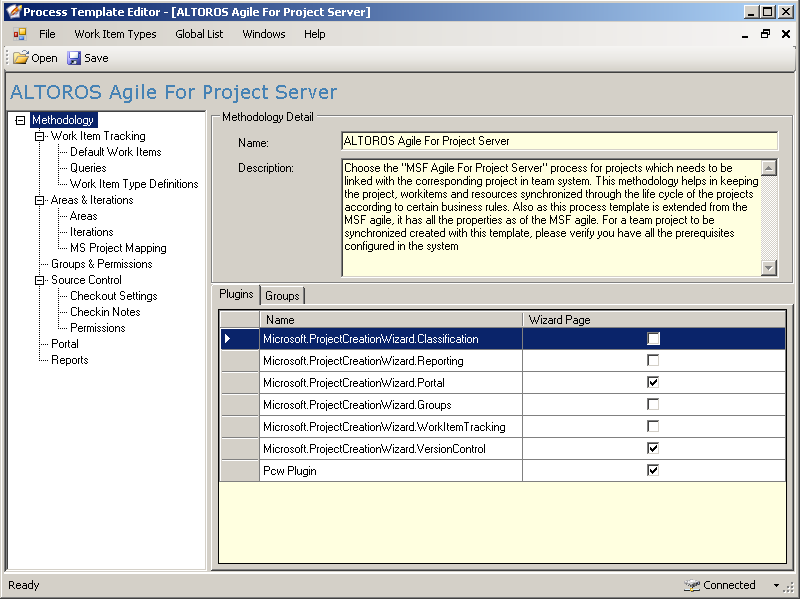This screenshot has height=599, width=800.
Task: Select Source Control tree item
Action: 86,280
